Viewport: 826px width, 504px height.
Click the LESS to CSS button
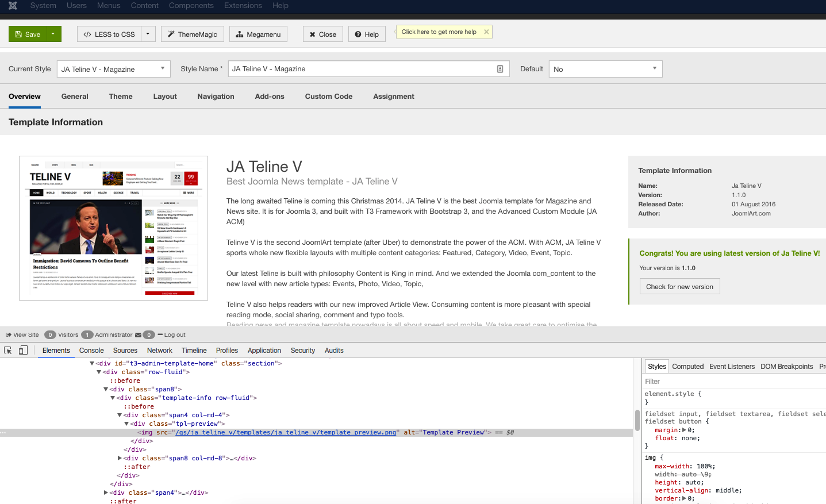(x=109, y=34)
